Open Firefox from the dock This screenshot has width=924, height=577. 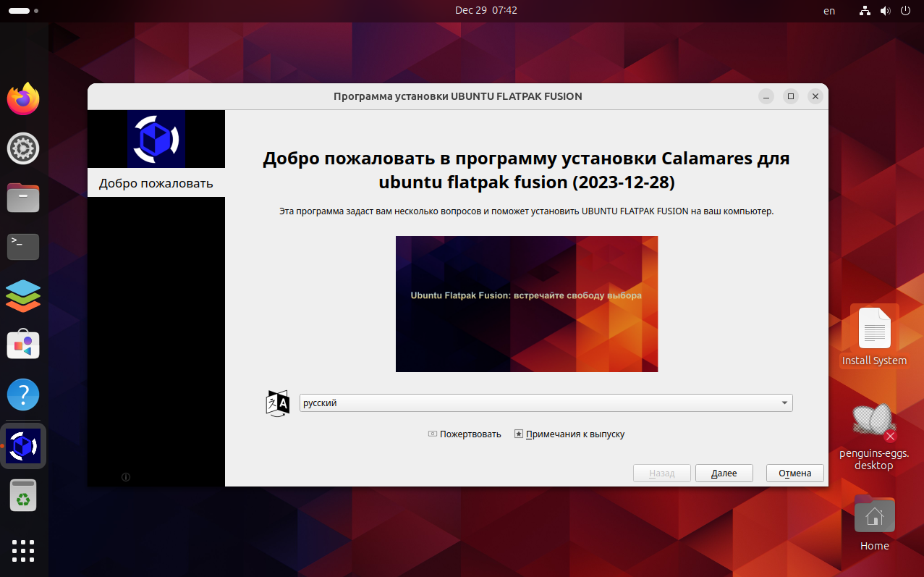[23, 99]
